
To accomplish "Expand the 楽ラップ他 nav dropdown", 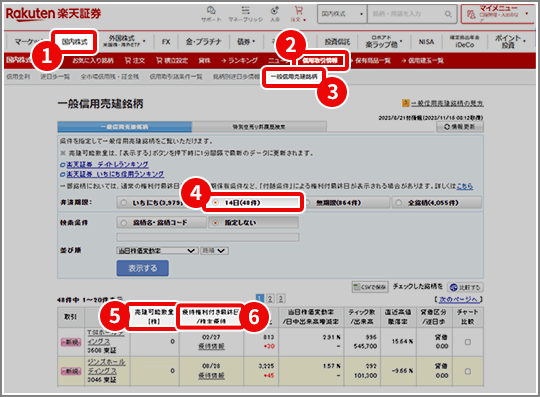I will pos(401,41).
